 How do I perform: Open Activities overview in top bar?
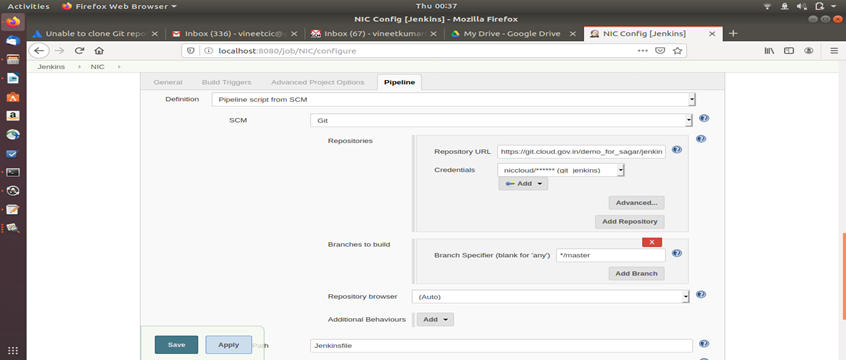point(28,6)
